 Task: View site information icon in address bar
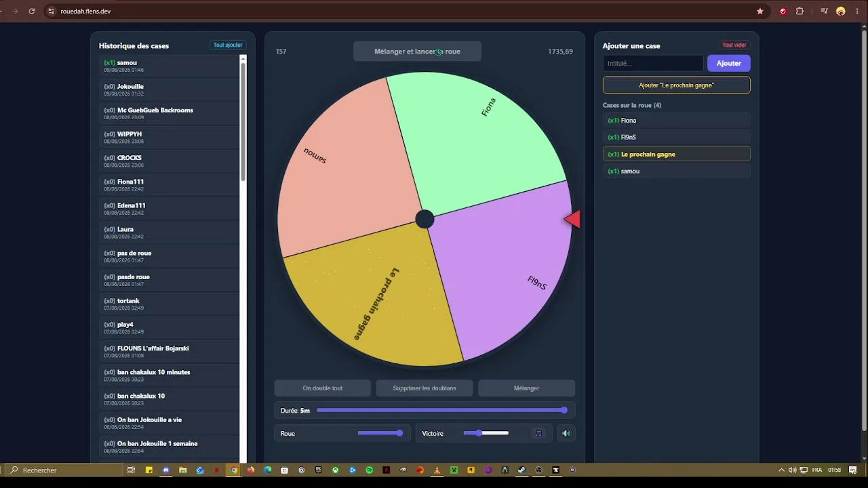coord(51,11)
